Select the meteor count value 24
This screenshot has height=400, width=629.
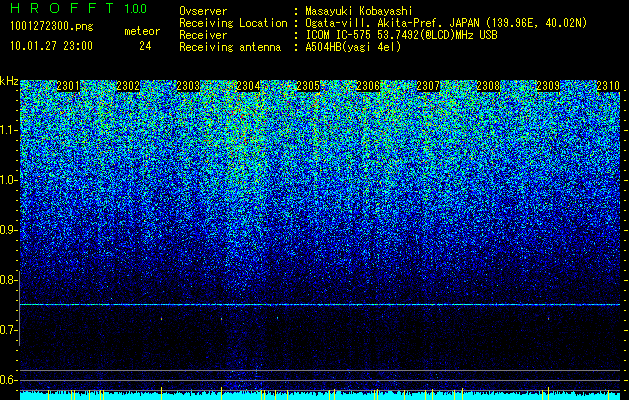[145, 46]
